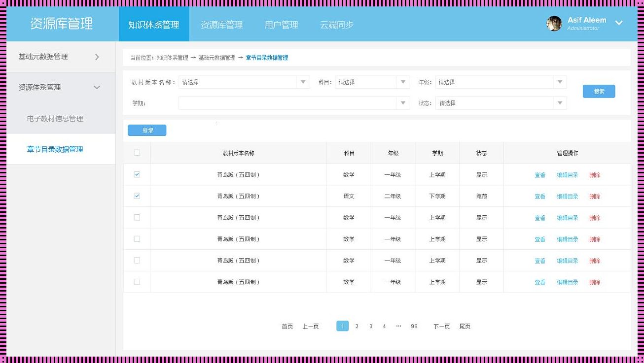
Task: Click the 学期 column header
Action: (x=437, y=153)
